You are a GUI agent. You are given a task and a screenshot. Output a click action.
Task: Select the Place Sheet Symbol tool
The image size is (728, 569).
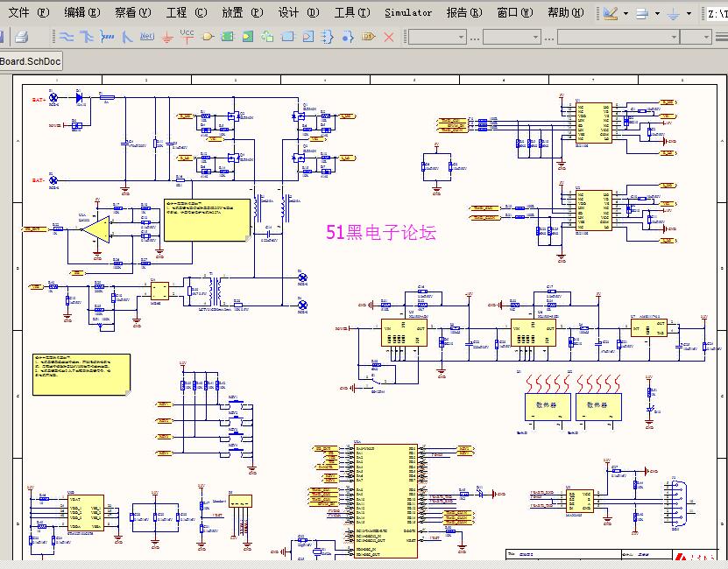[228, 37]
